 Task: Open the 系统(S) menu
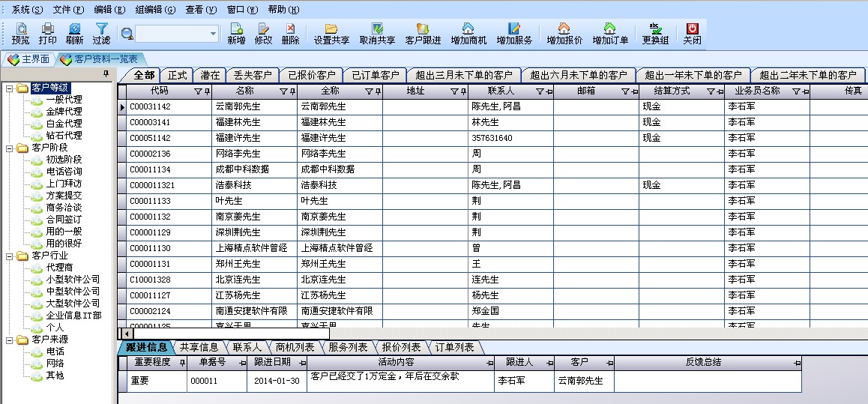pos(27,10)
